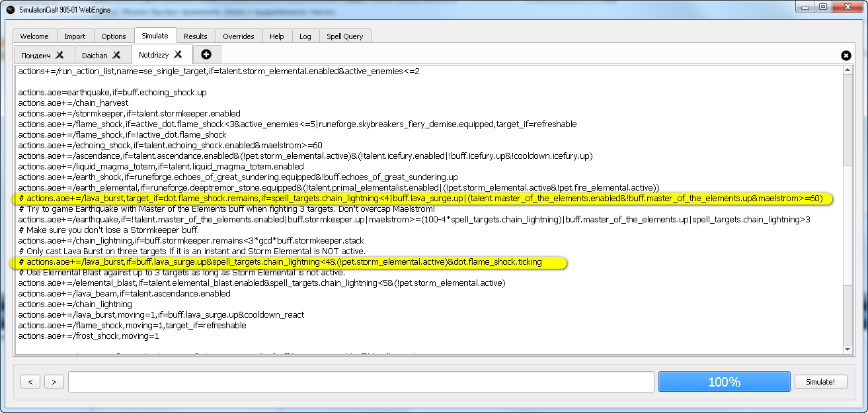The image size is (868, 413).
Task: Open the Log tab
Action: [x=305, y=36]
